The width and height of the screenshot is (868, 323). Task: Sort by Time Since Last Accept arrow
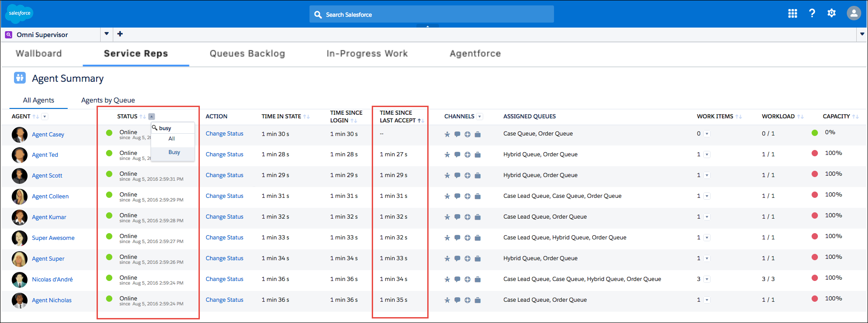[420, 121]
